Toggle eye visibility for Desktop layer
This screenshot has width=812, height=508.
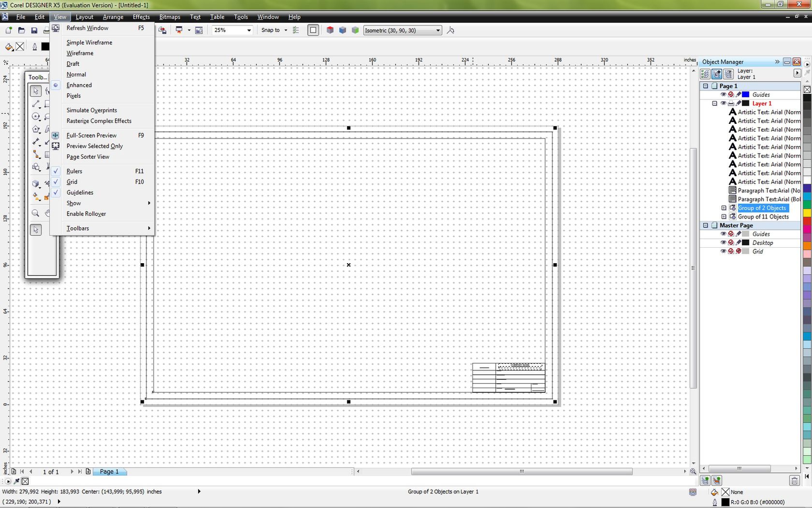click(x=723, y=243)
